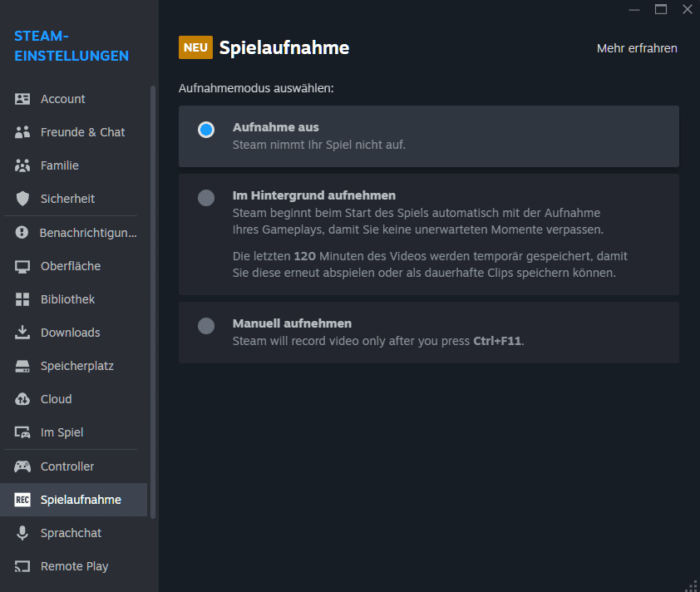Click the window resize grip corner
Screen dimensions: 700x592
coord(692,585)
